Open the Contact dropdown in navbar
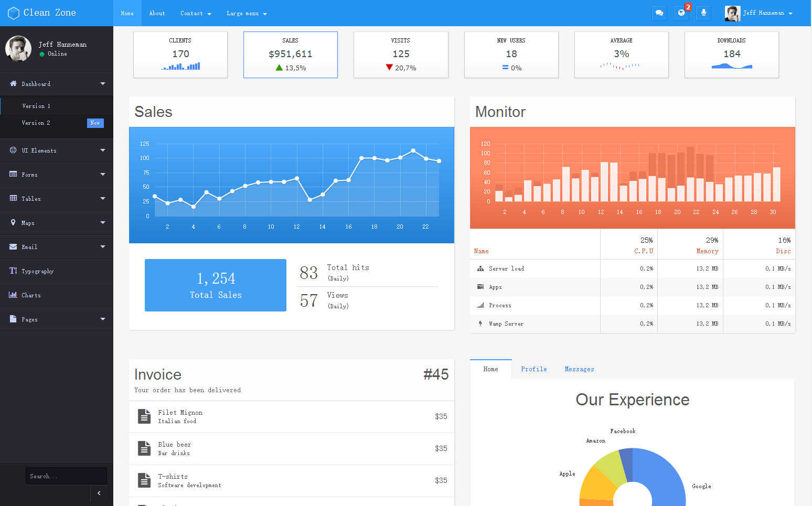Viewport: 812px width, 506px height. [x=196, y=13]
